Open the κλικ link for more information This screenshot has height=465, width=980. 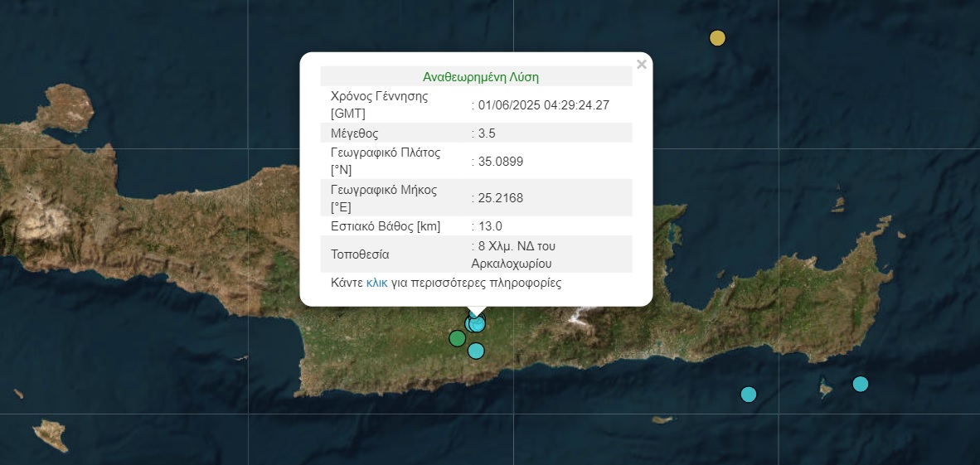pos(376,283)
